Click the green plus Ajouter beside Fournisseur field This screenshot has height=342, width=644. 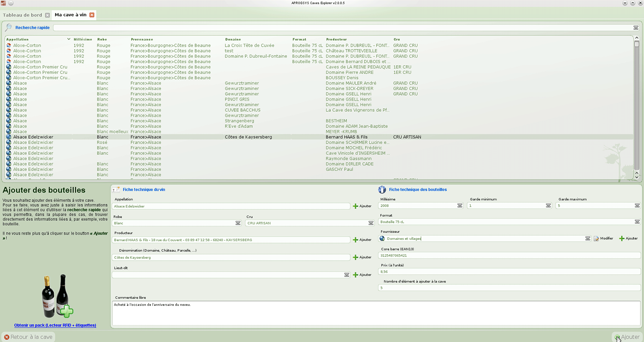coord(628,238)
